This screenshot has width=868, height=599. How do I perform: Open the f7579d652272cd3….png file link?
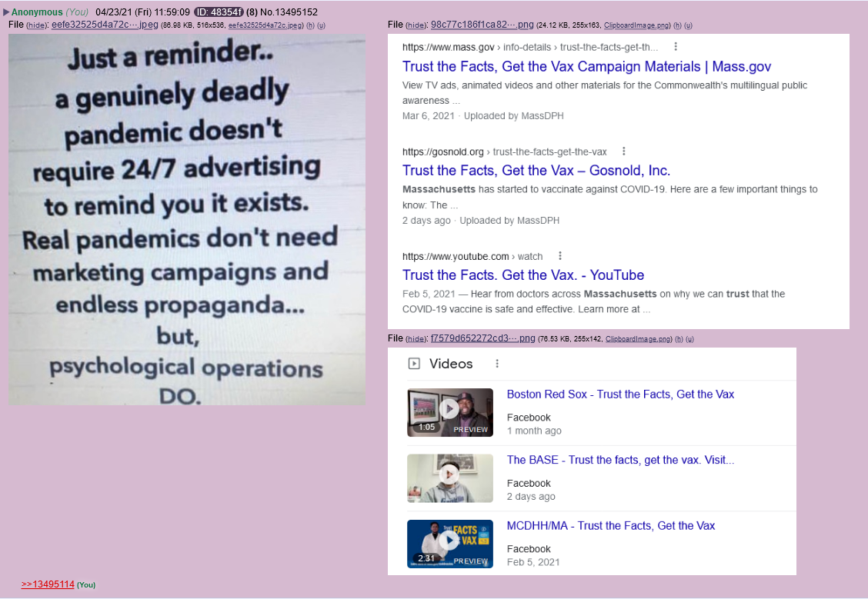click(482, 338)
